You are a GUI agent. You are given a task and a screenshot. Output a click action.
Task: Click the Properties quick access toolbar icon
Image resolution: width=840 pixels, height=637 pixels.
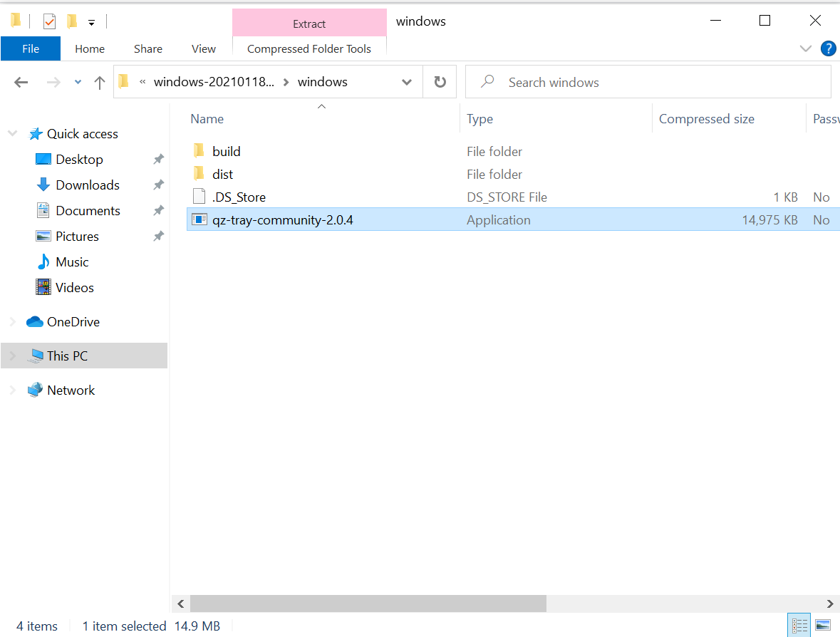pyautogui.click(x=49, y=21)
